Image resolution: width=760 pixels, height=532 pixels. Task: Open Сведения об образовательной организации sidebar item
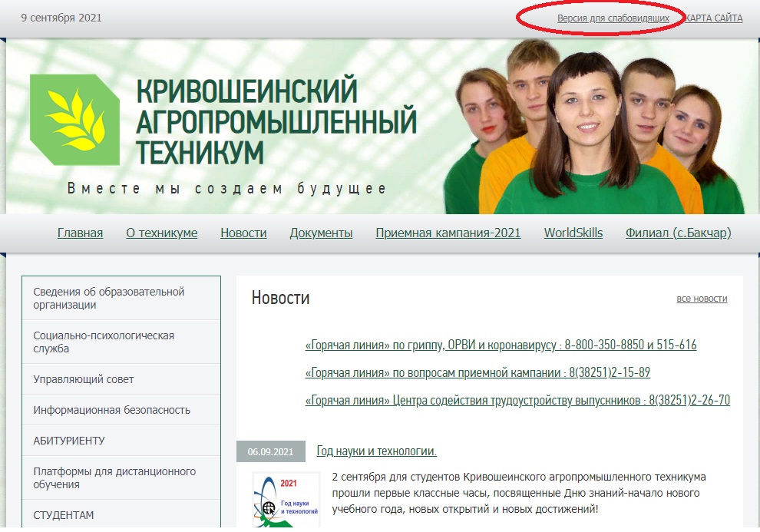(121, 298)
